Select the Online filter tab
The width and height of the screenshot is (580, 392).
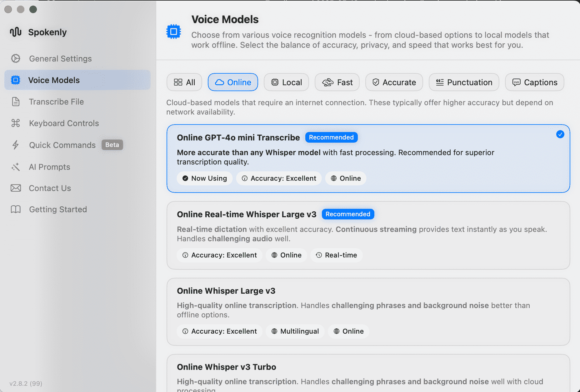coord(233,82)
